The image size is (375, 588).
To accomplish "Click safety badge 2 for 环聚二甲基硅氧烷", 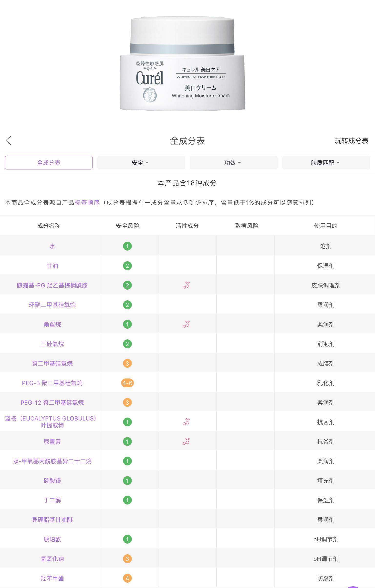I will [x=127, y=305].
